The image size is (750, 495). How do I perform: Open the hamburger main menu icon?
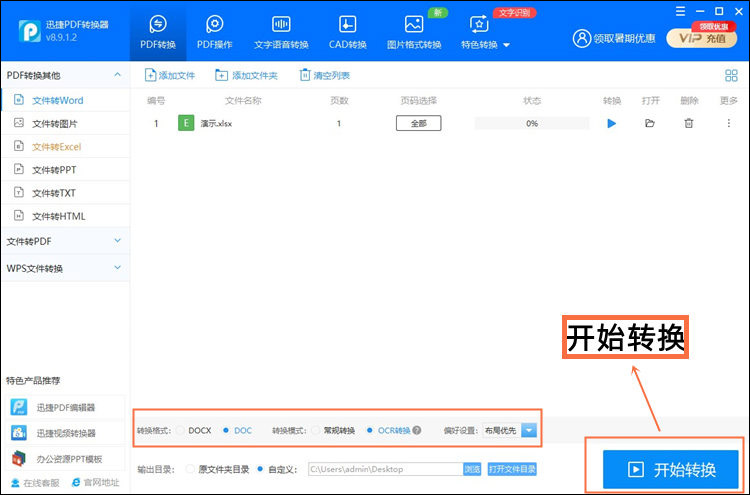click(680, 11)
